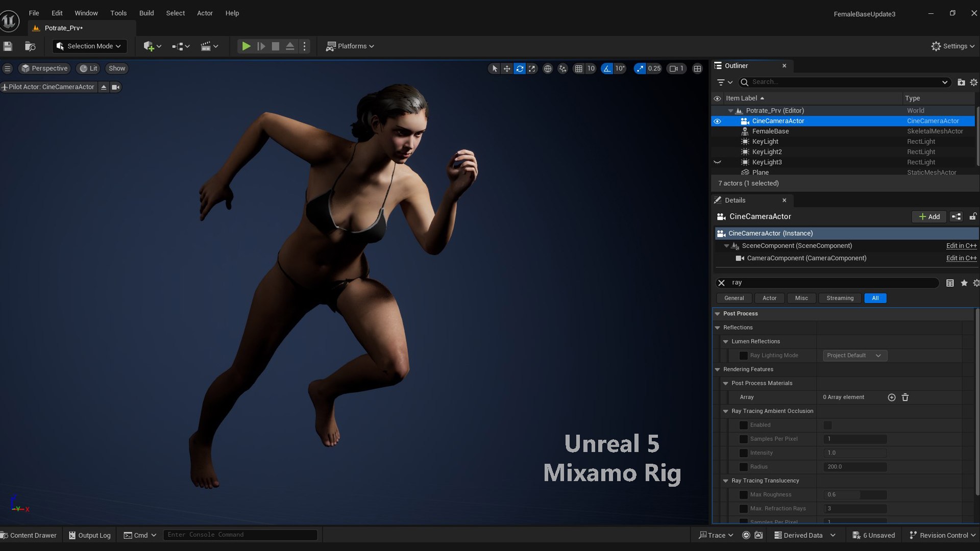Click the Eject from player button
The height and width of the screenshot is (551, 980).
click(290, 46)
